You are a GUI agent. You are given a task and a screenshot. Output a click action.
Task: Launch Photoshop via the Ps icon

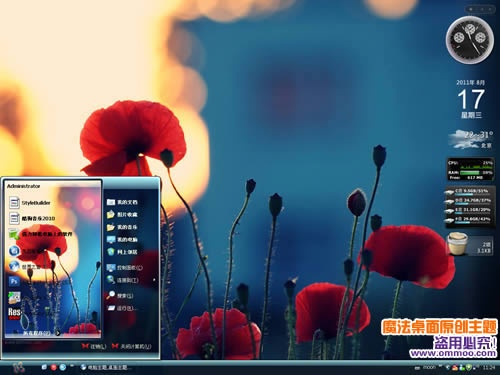tap(14, 281)
